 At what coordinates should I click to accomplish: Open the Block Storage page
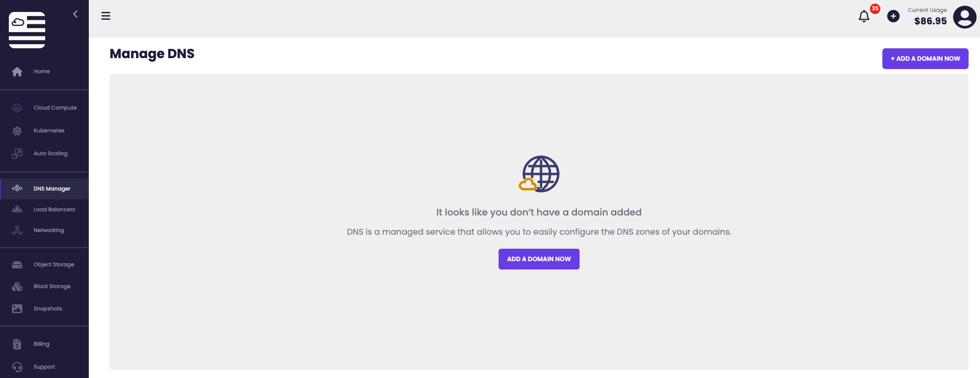pos(52,287)
